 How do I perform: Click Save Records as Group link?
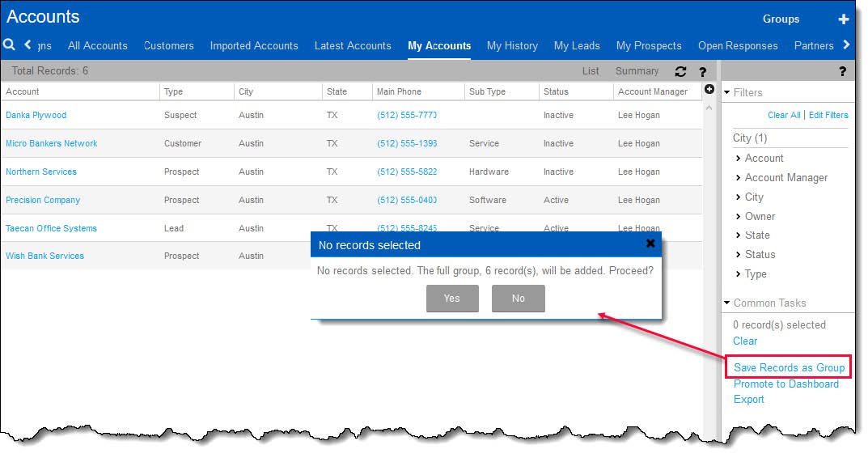pos(789,367)
